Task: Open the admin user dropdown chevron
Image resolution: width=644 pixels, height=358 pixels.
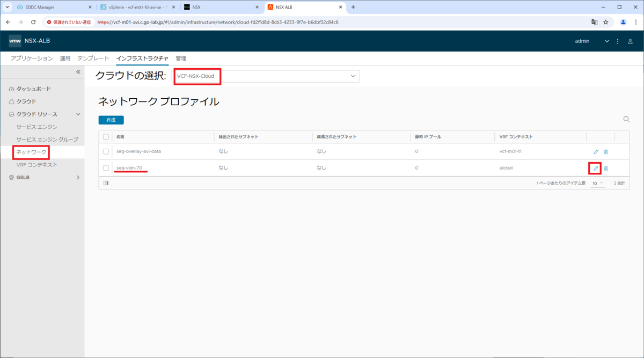Action: point(607,41)
